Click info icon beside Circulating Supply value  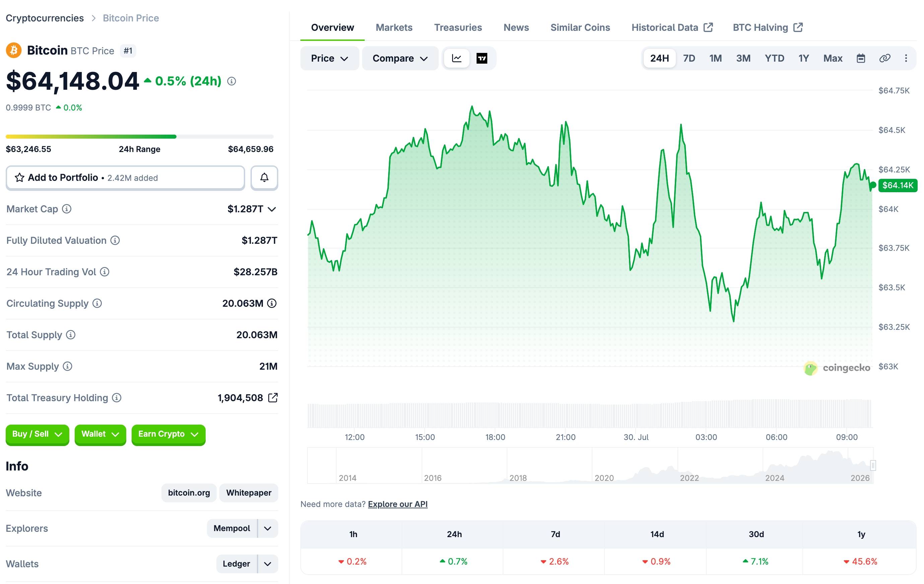tap(272, 303)
